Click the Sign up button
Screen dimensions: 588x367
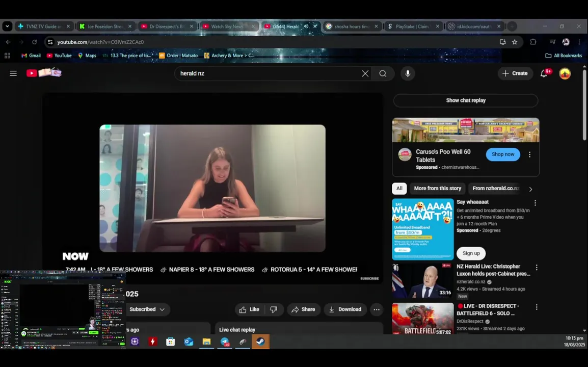click(x=471, y=253)
